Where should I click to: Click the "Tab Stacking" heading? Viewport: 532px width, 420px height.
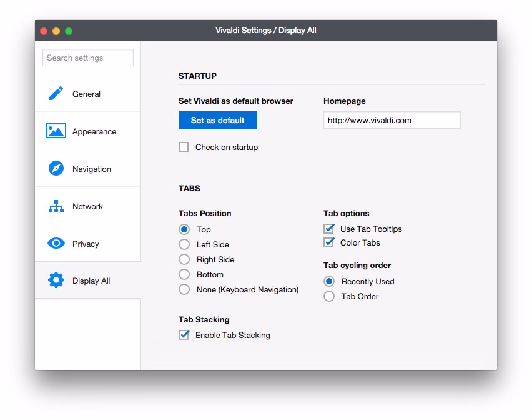[x=204, y=319]
